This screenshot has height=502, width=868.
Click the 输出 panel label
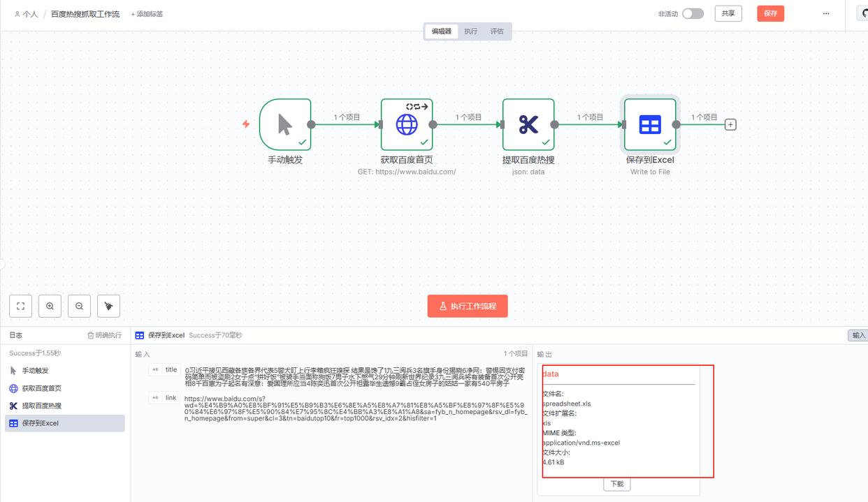coord(544,354)
